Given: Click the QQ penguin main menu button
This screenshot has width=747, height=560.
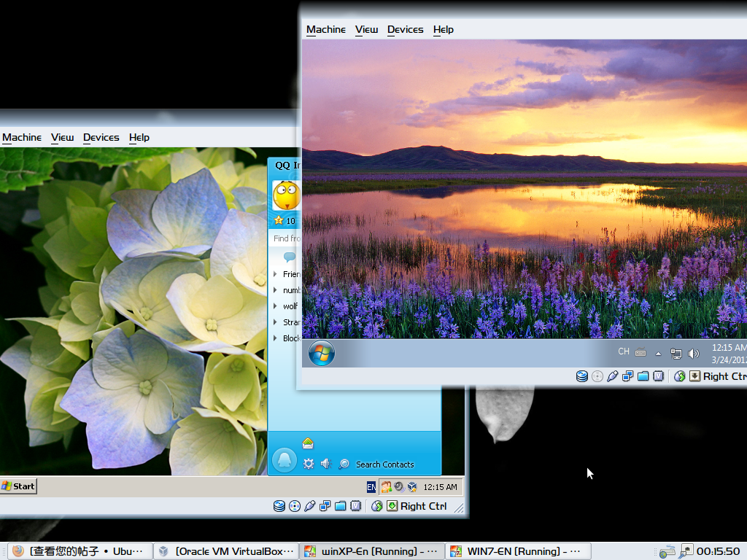Looking at the screenshot, I should [x=285, y=460].
